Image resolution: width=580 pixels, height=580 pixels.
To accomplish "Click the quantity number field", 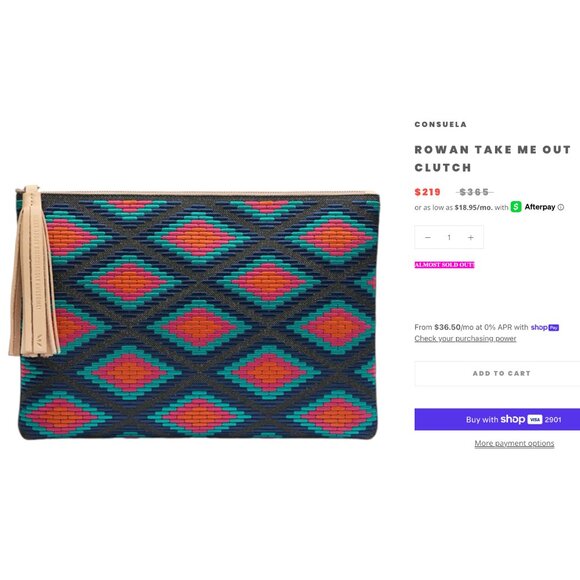I will click(449, 237).
